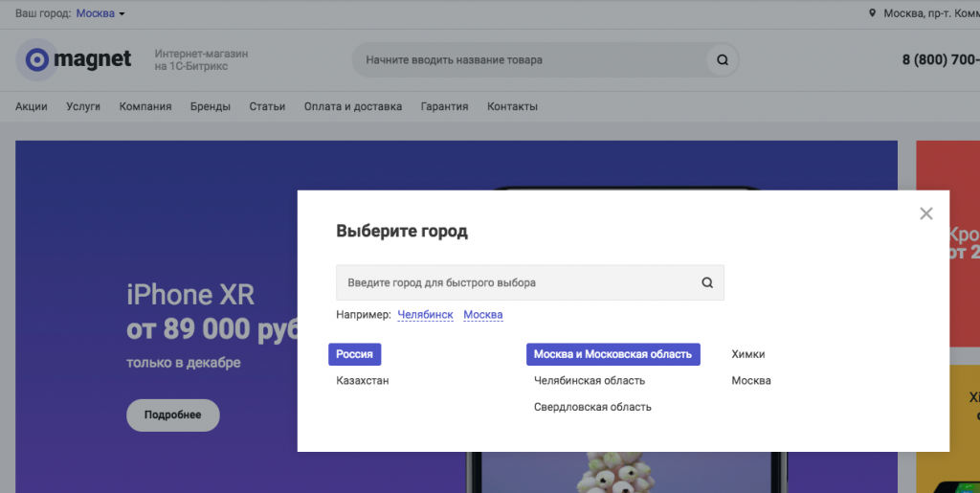Open the Гарантия menu item
This screenshot has width=980, height=493.
(444, 106)
